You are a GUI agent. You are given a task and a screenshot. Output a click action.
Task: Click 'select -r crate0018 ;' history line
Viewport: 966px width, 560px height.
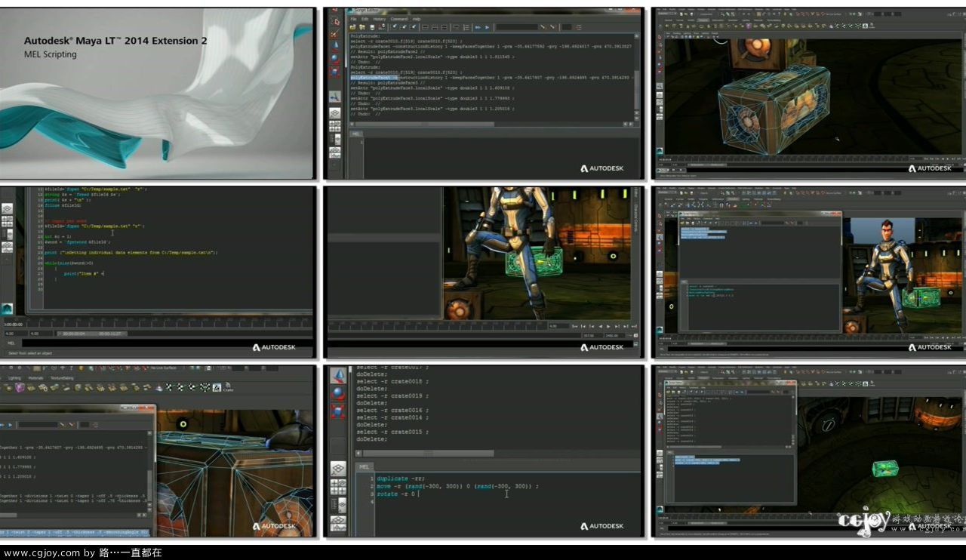click(392, 382)
